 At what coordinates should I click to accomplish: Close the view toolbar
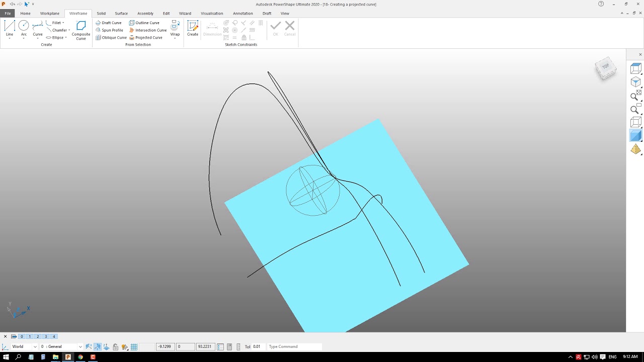[640, 54]
